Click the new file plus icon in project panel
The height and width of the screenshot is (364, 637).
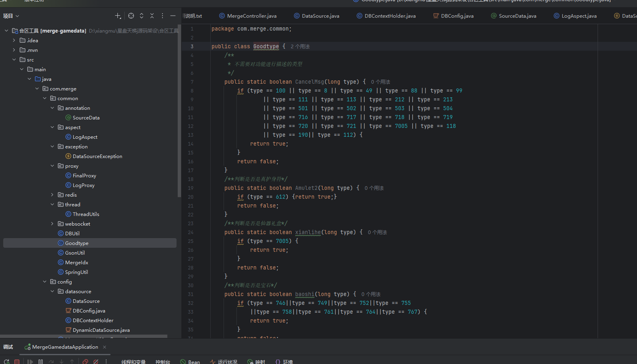118,16
